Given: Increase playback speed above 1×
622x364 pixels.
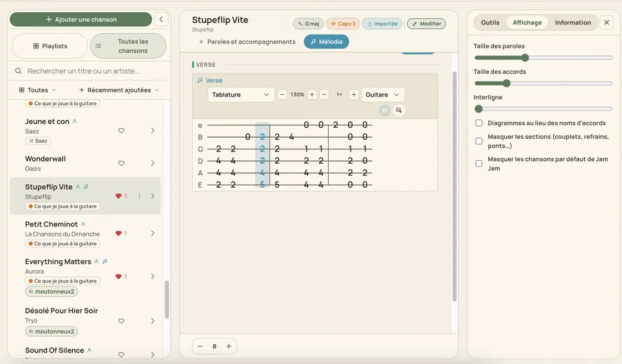Looking at the screenshot, I should (354, 94).
